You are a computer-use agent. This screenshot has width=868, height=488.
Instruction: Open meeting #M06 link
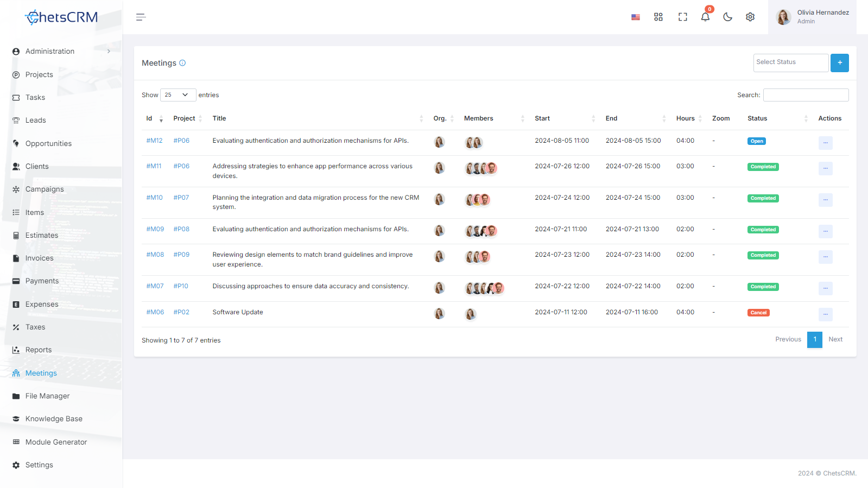click(x=155, y=312)
